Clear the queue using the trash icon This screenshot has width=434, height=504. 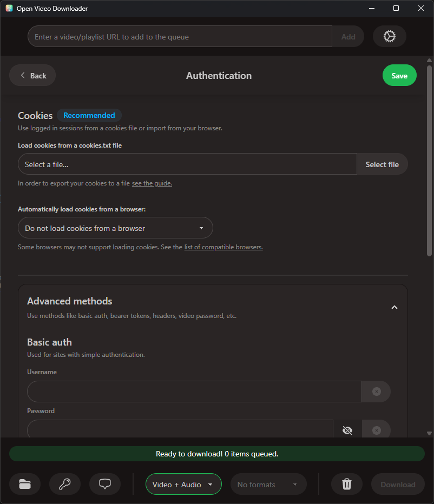(346, 484)
